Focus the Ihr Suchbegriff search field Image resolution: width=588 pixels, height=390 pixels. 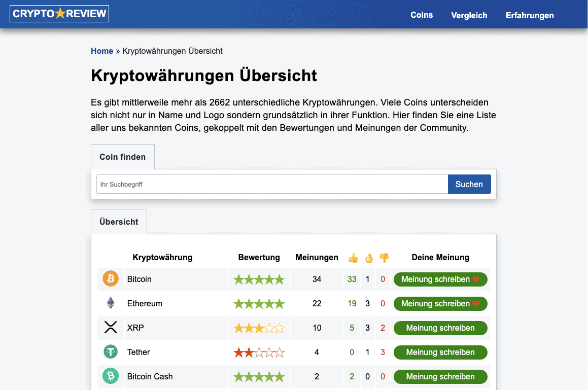pos(272,184)
